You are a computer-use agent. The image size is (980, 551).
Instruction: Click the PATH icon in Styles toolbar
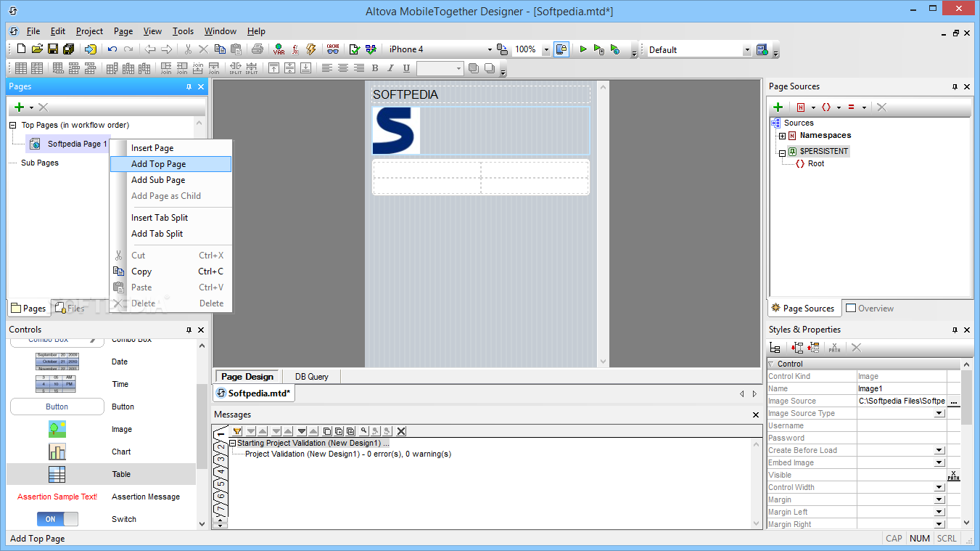click(835, 348)
